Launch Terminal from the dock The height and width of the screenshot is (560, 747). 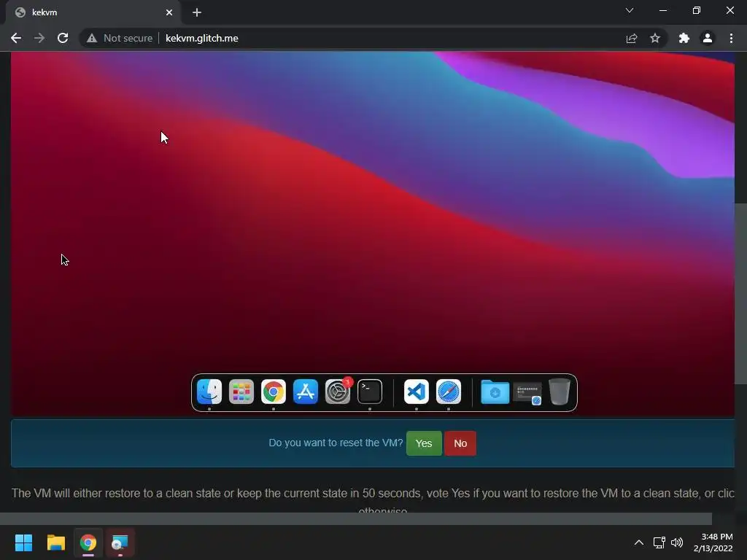(x=370, y=392)
